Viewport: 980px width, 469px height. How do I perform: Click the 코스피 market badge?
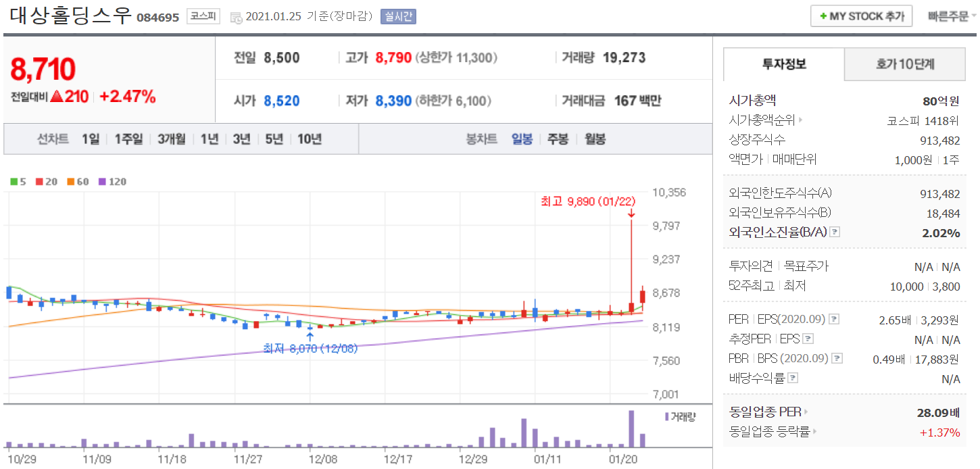(x=203, y=17)
